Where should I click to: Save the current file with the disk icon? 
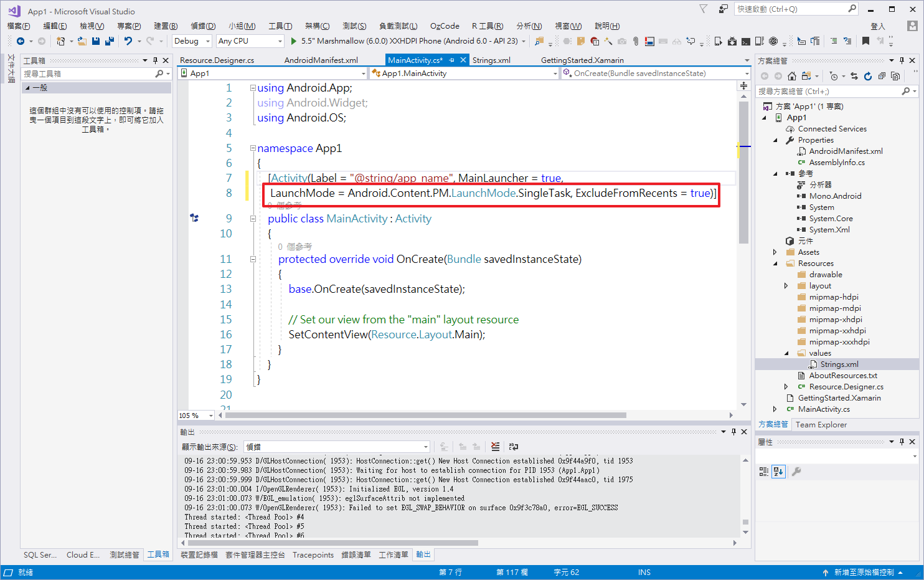click(x=96, y=41)
